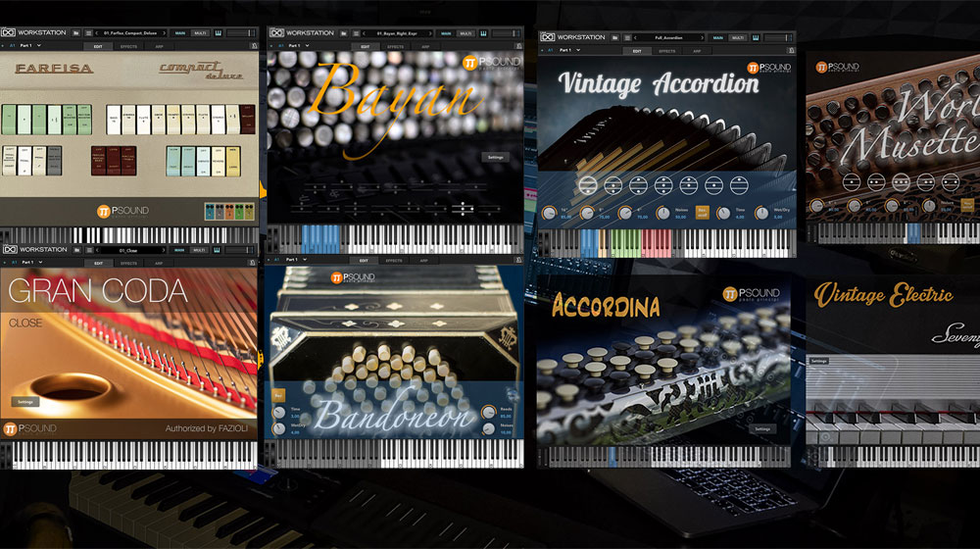Switch to EFFECTS tab in Farfisa window
This screenshot has height=549, width=980.
[128, 46]
